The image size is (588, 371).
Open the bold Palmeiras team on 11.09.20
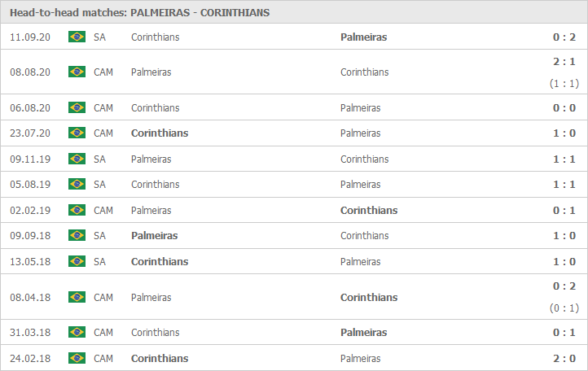[x=363, y=37]
